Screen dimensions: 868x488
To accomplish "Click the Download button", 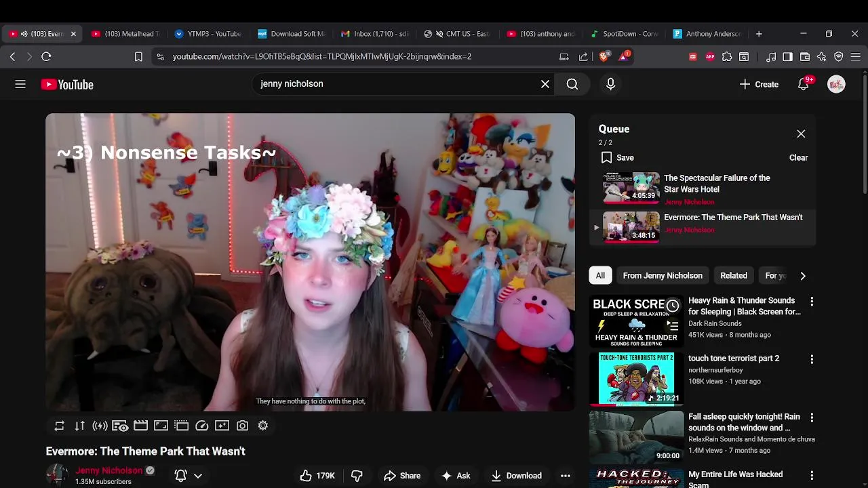I will (517, 476).
